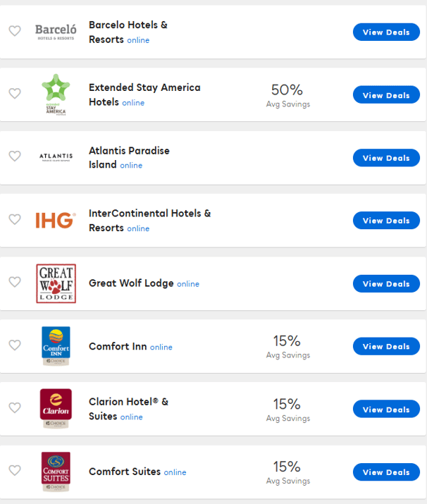Click the orange IHG logo
Image resolution: width=427 pixels, height=504 pixels.
coord(56,220)
